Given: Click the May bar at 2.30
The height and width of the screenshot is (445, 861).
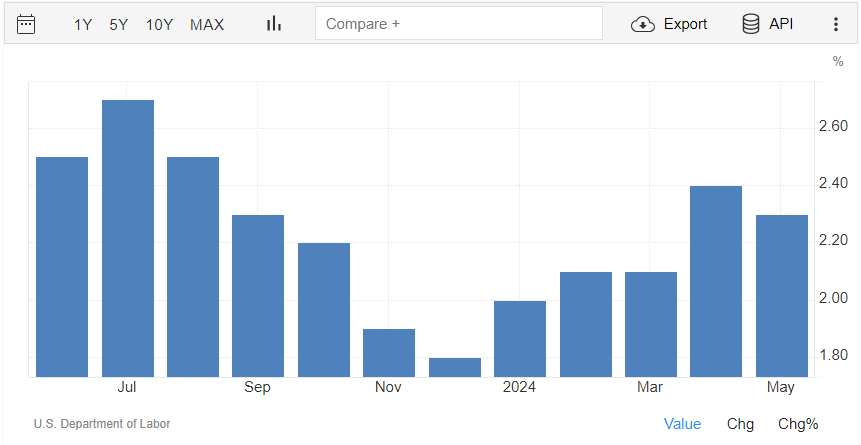Looking at the screenshot, I should coord(782,296).
